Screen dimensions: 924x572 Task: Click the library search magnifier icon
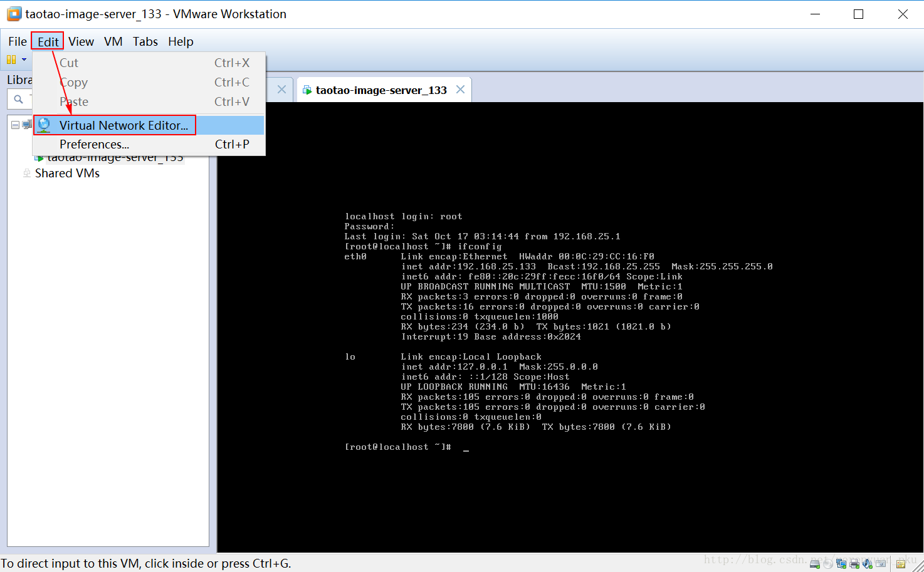tap(18, 99)
